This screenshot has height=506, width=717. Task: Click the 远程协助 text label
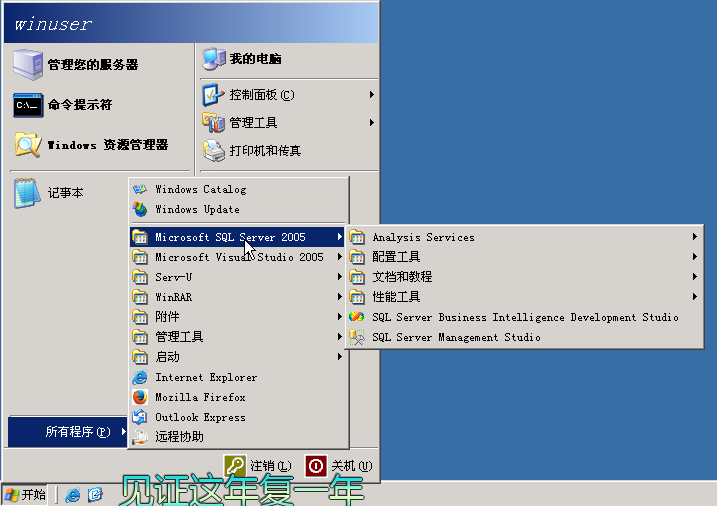[x=179, y=437]
